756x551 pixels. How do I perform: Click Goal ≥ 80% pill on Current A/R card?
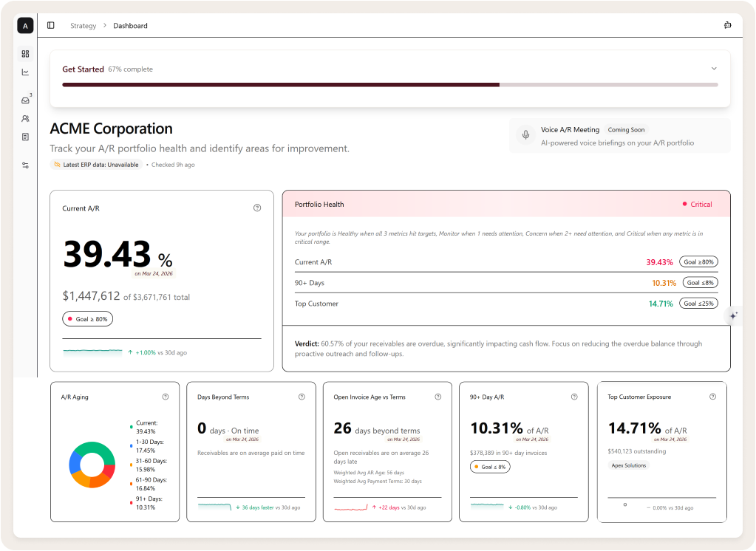point(87,319)
